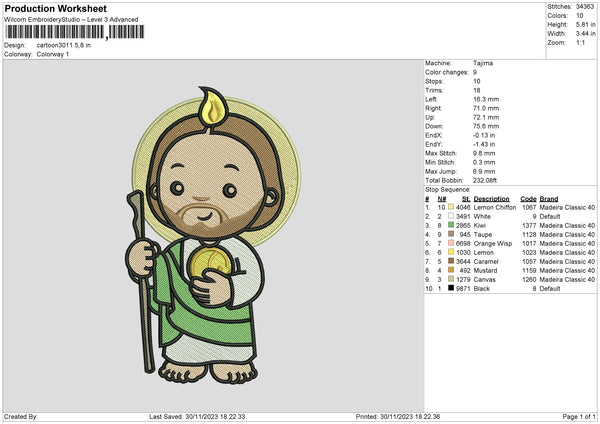
Task: Click the Trims value 18
Action: pyautogui.click(x=476, y=90)
